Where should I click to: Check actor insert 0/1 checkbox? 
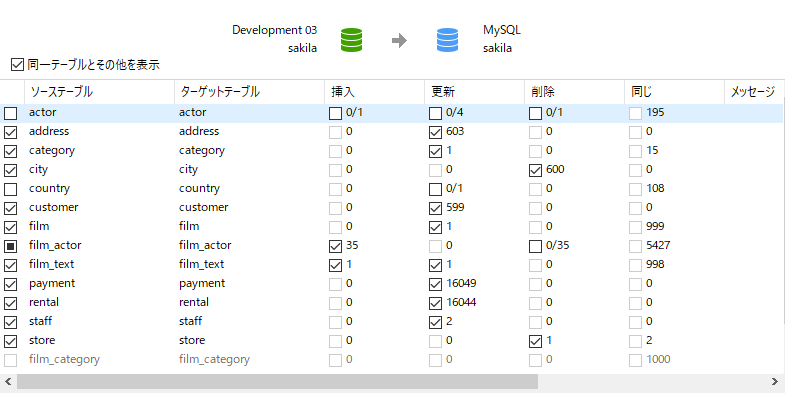[x=335, y=114]
